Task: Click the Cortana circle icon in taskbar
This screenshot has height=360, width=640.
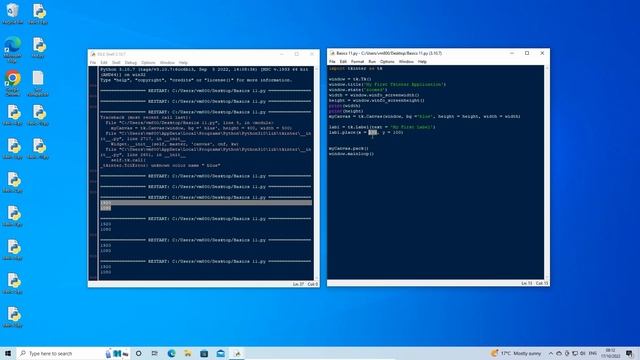Action: tap(138, 353)
